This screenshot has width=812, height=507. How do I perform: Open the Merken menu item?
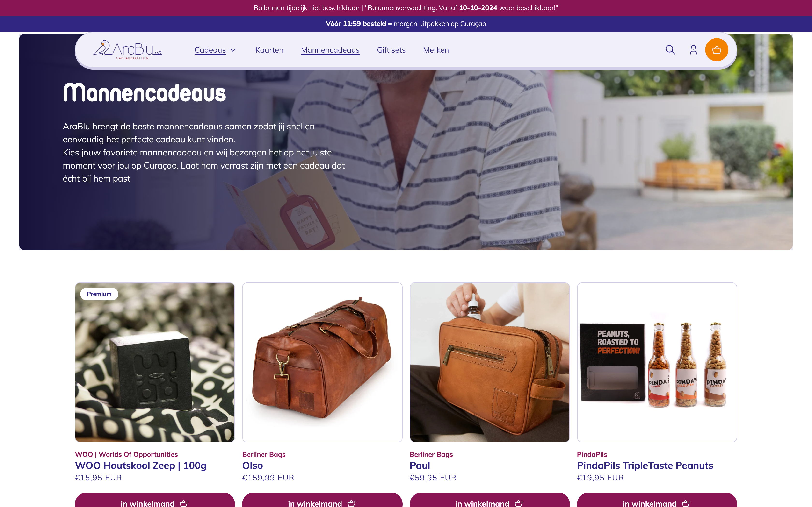tap(435, 50)
